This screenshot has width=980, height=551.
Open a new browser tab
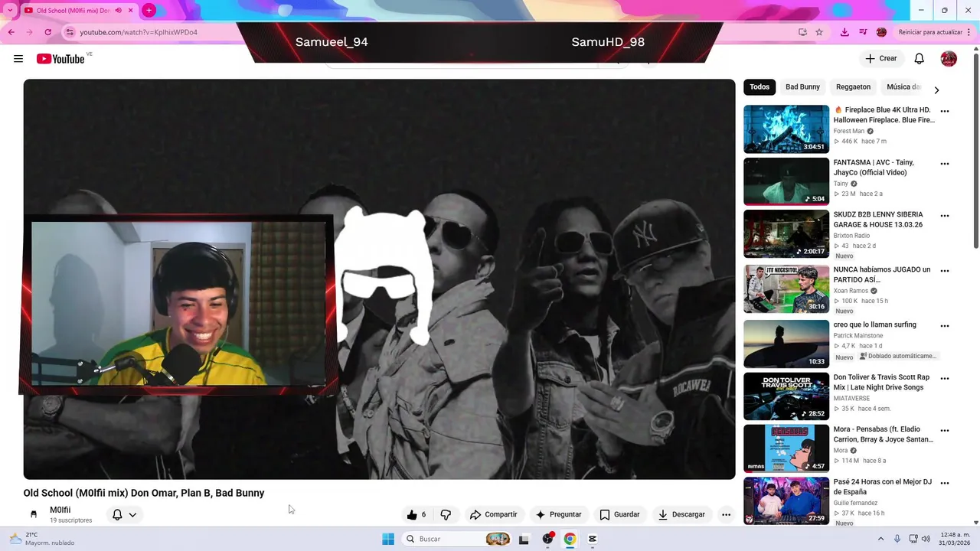(x=149, y=11)
